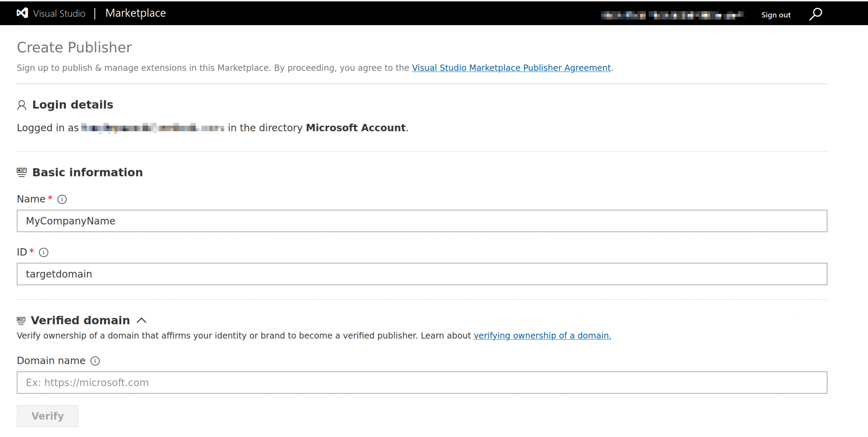
Task: Open the info tooltip icon next to Name
Action: pos(62,199)
